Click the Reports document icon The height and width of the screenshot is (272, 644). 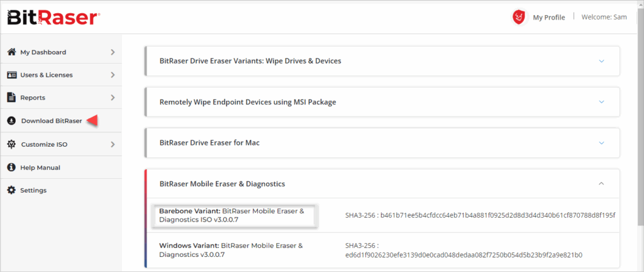pyautogui.click(x=12, y=98)
